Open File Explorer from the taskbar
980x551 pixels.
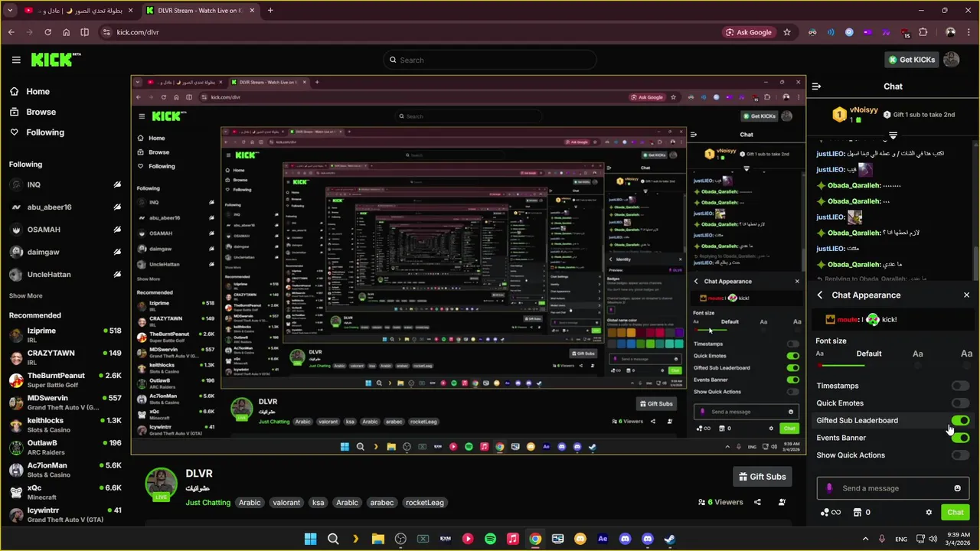click(378, 539)
